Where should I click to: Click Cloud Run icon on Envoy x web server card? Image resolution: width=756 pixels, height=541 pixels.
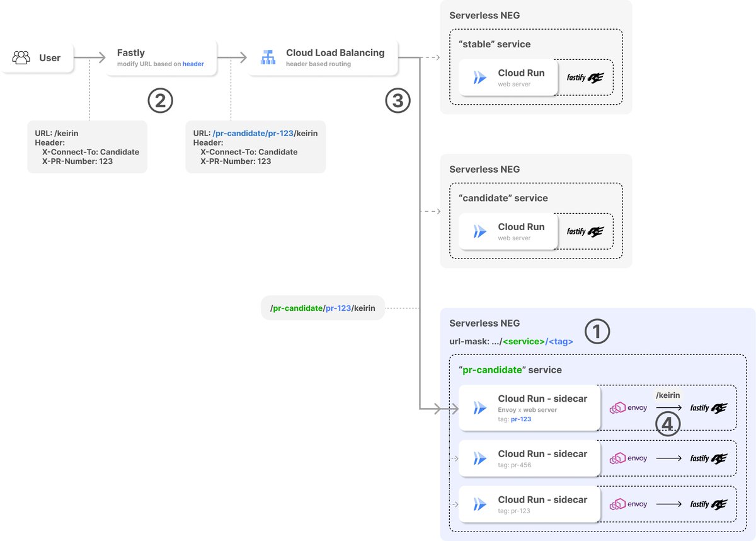[x=480, y=408]
